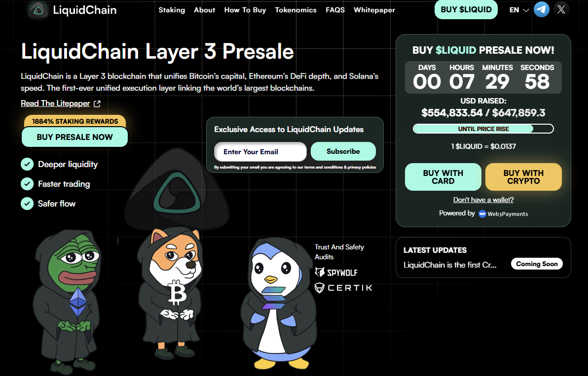Viewport: 588px width, 376px height.
Task: Click the checkmark beside Safer flow
Action: click(x=27, y=204)
